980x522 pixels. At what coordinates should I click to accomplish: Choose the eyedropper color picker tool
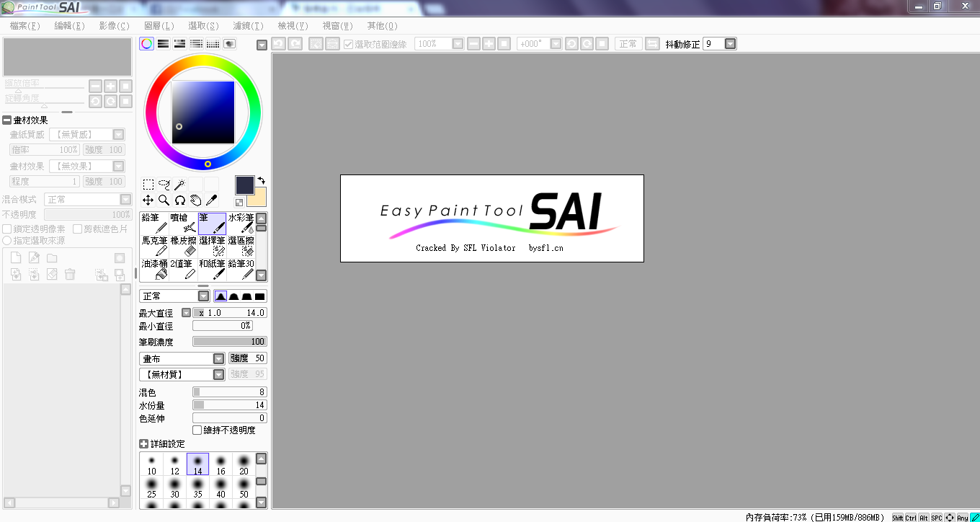pyautogui.click(x=211, y=200)
